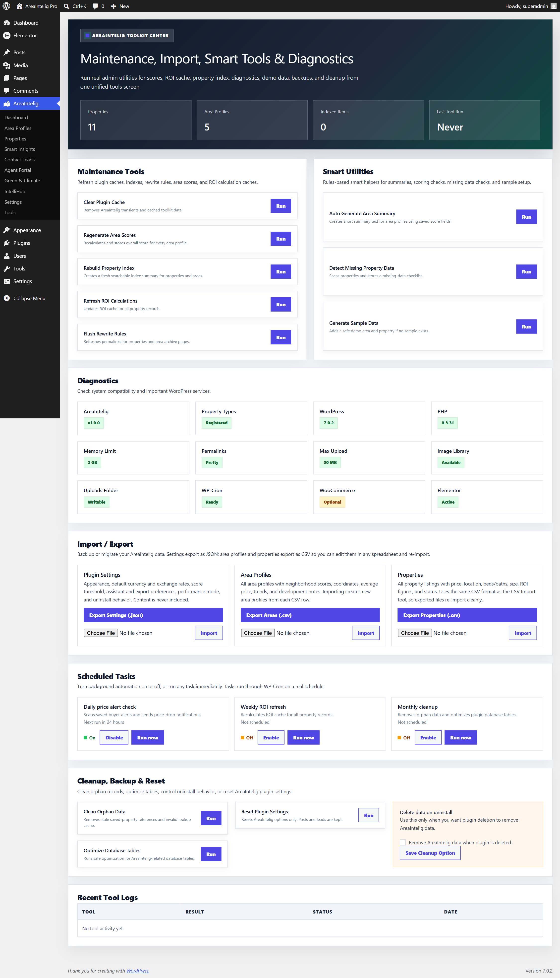Click the Posts pin icon

7,52
